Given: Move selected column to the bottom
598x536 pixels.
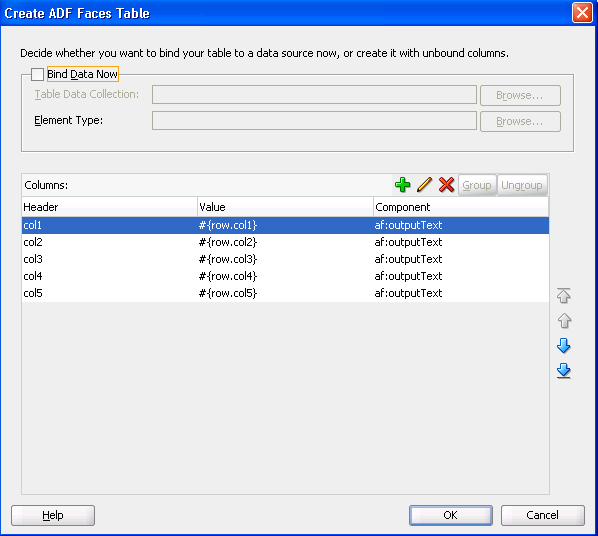Looking at the screenshot, I should pos(564,371).
